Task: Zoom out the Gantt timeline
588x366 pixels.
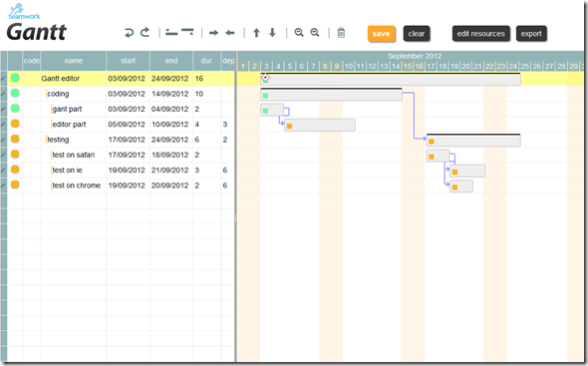Action: (x=299, y=33)
